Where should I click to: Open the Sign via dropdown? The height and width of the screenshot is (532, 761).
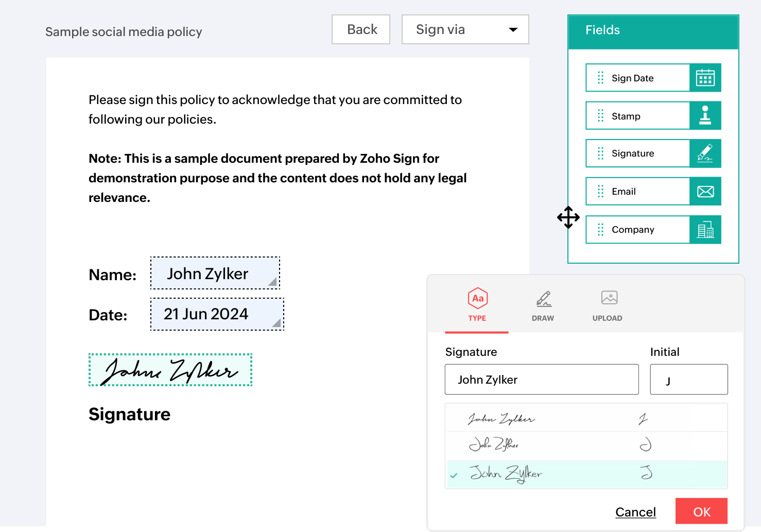[464, 29]
